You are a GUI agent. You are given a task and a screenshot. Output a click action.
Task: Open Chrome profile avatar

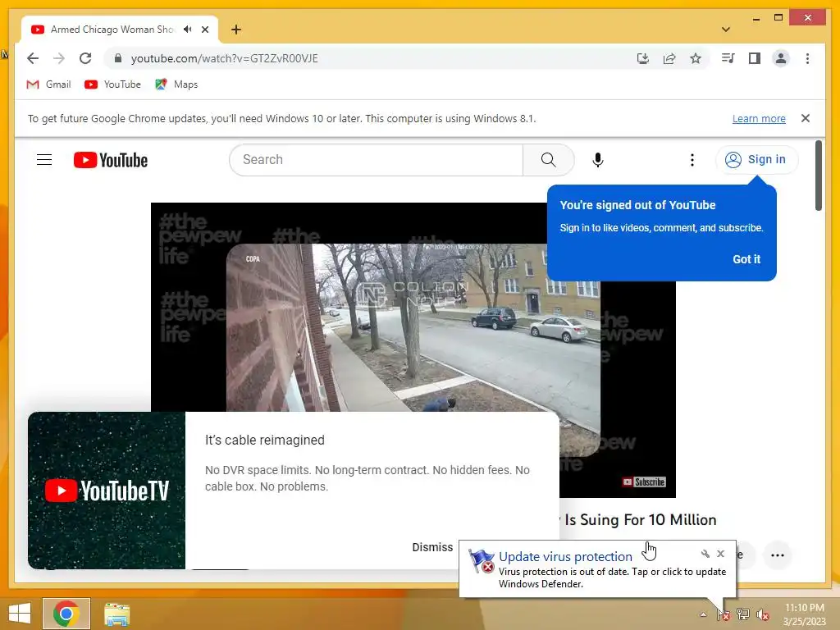[x=781, y=58]
